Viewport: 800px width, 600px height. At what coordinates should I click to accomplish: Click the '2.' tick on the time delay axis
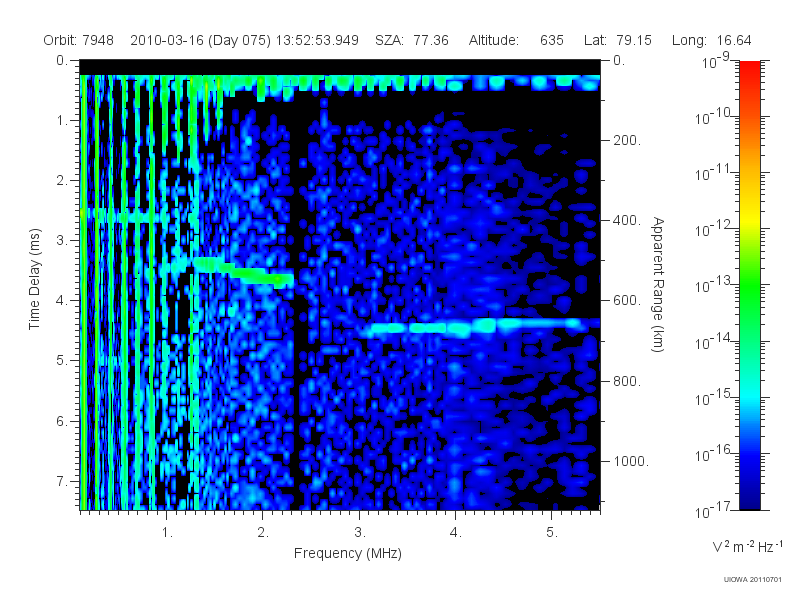tap(62, 181)
